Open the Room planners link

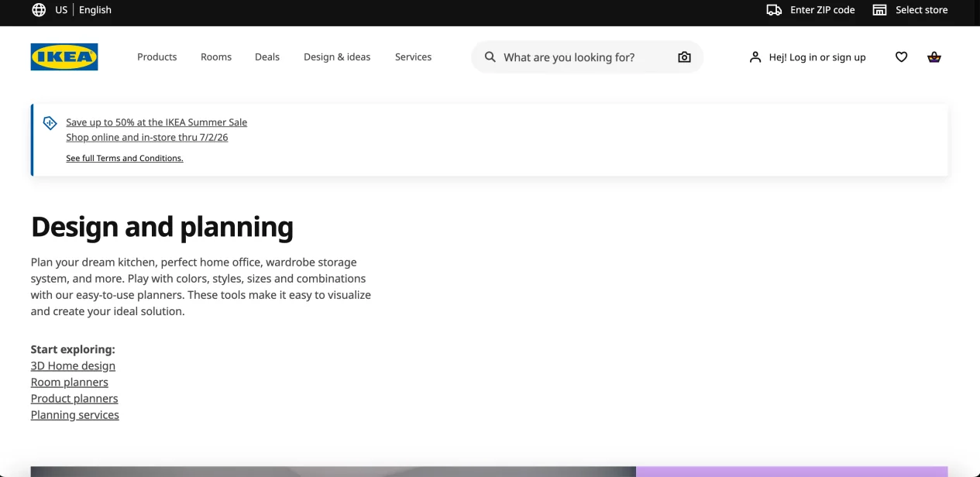(x=70, y=382)
